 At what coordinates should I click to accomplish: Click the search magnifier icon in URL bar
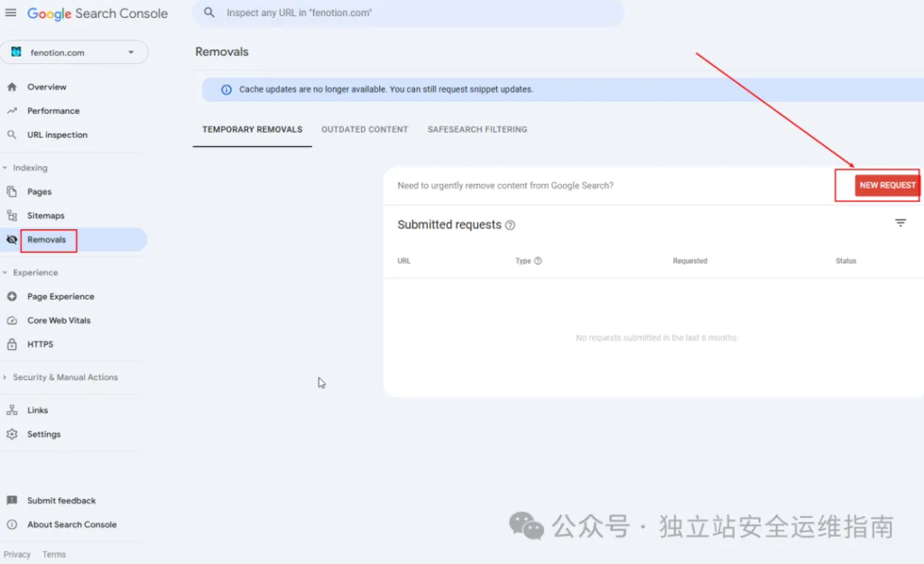click(209, 13)
